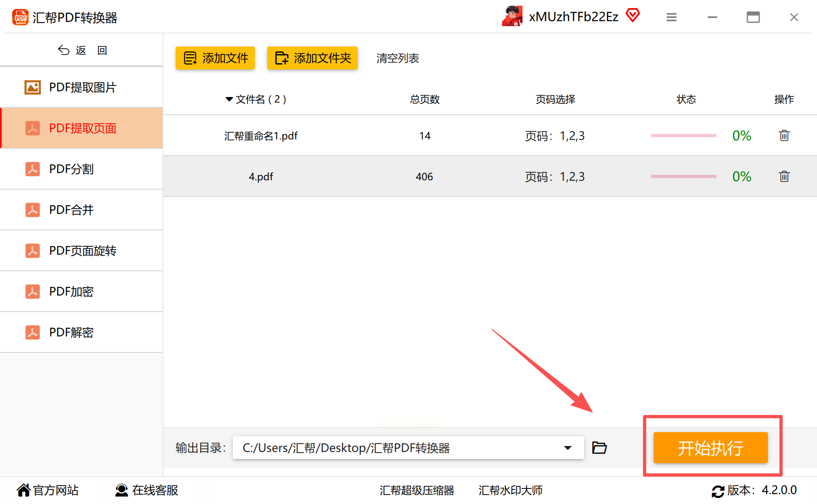Open PDF提取图片 in sidebar
817x504 pixels.
82,87
